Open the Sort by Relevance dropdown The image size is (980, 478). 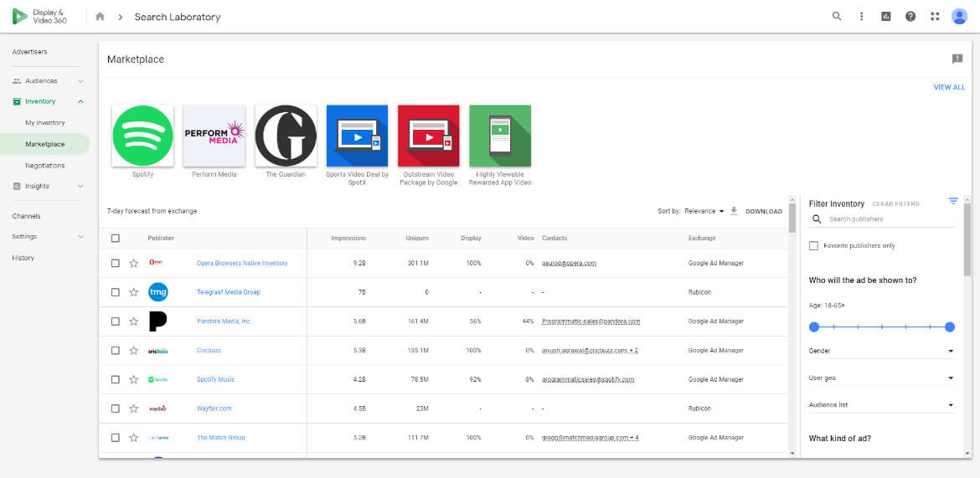click(x=704, y=211)
